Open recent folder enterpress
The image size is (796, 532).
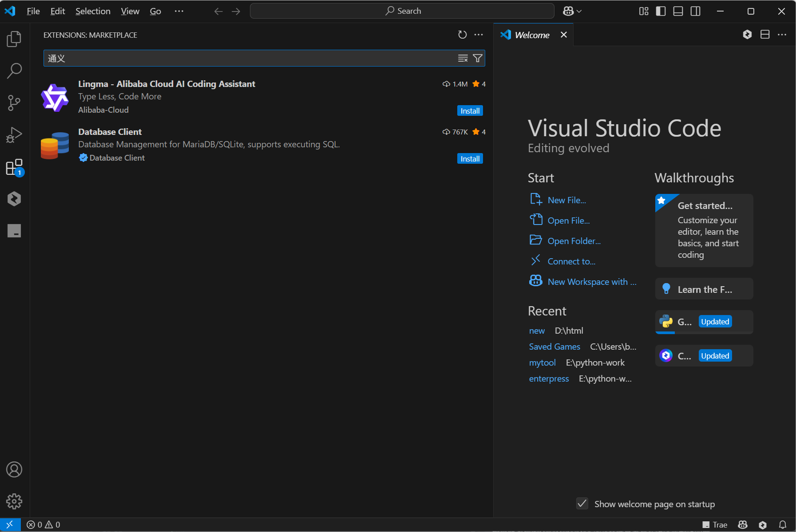click(549, 378)
